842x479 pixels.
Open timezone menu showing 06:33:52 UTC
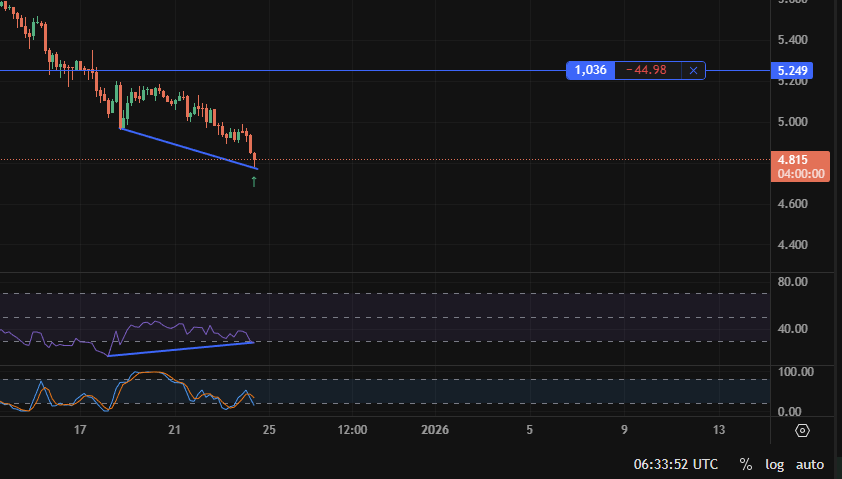click(676, 465)
